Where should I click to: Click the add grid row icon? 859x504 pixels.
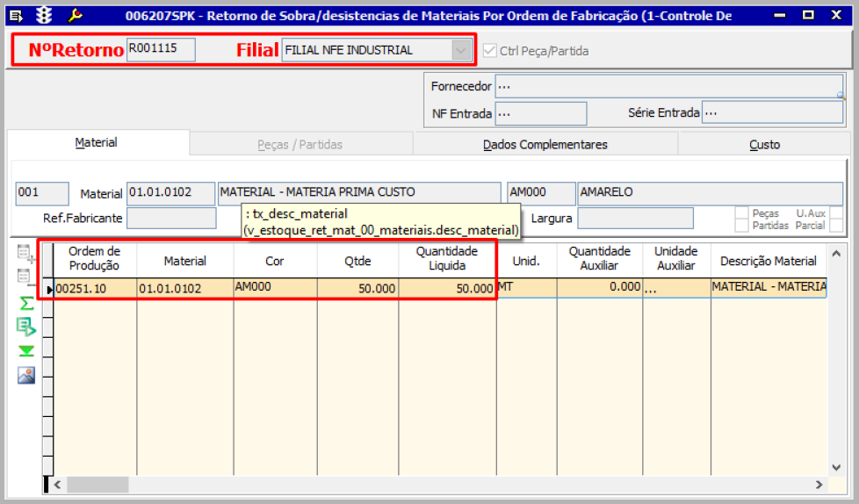(x=25, y=254)
